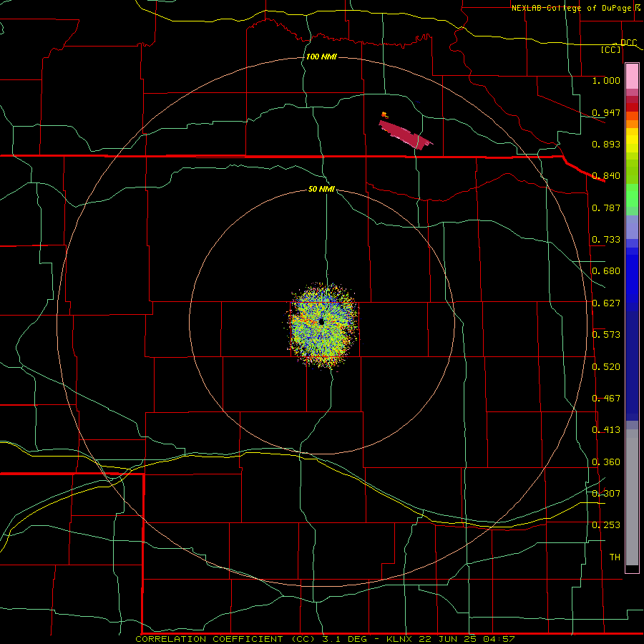The width and height of the screenshot is (644, 644).
Task: Select the 0.360 legend value
Action: (x=606, y=462)
